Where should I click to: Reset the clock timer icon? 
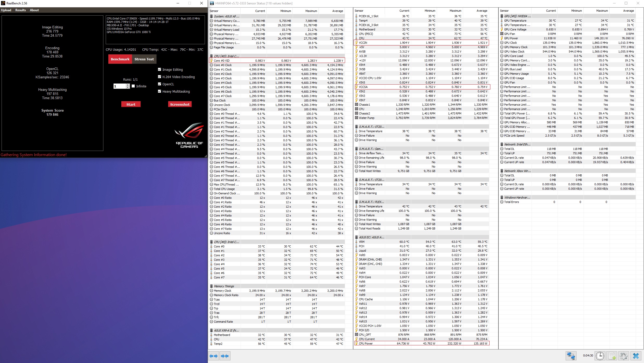pos(600,356)
